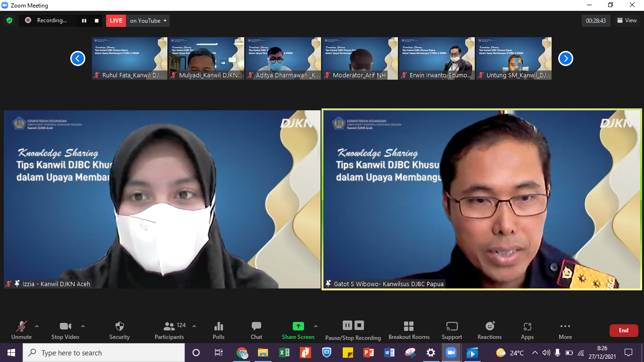The image size is (644, 362).
Task: Show next participants with right arrow
Action: 565,58
